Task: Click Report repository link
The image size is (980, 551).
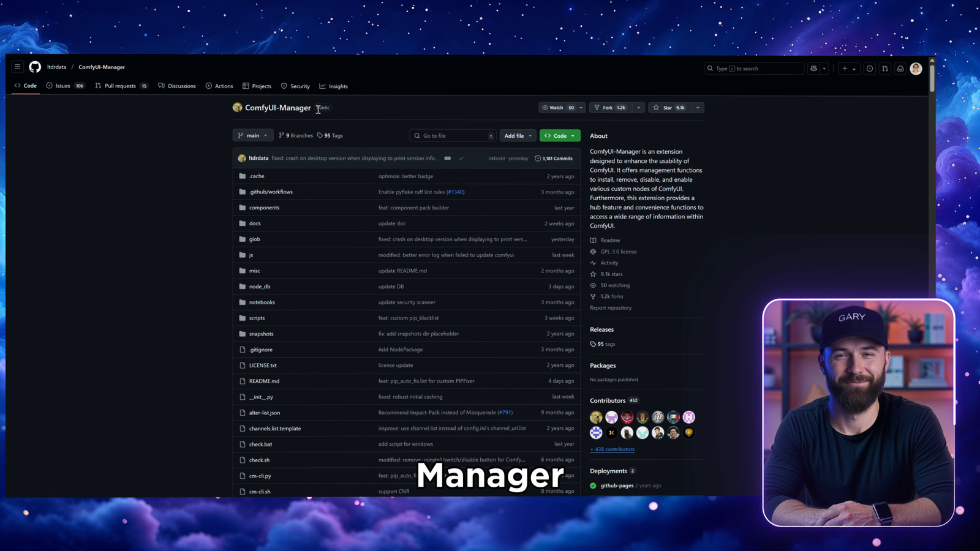Action: pyautogui.click(x=611, y=308)
